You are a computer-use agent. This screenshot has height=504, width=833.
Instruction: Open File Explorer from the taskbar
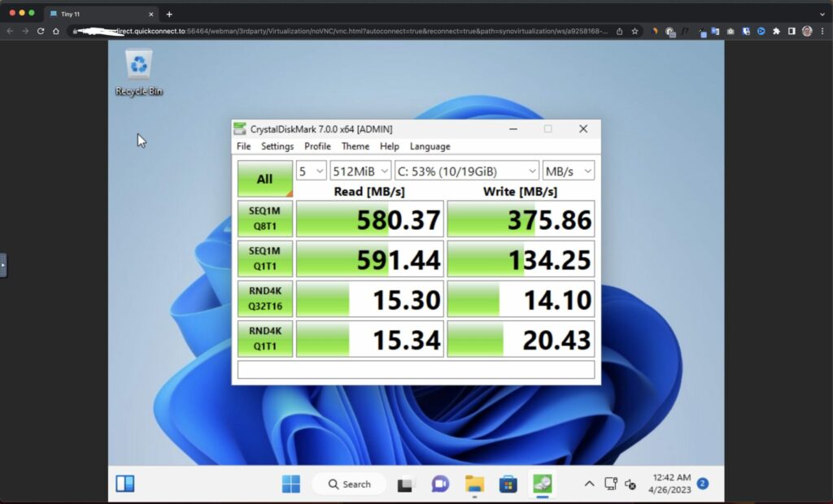475,484
